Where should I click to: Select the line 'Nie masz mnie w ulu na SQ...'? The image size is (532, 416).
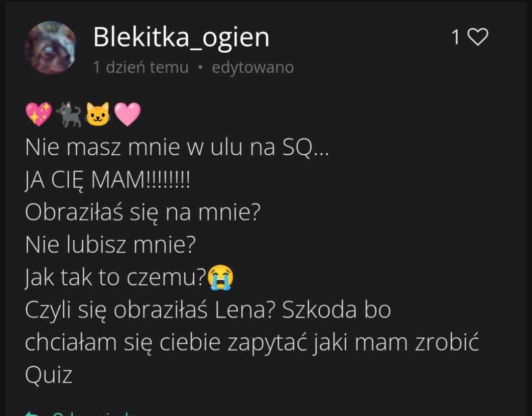(x=177, y=147)
